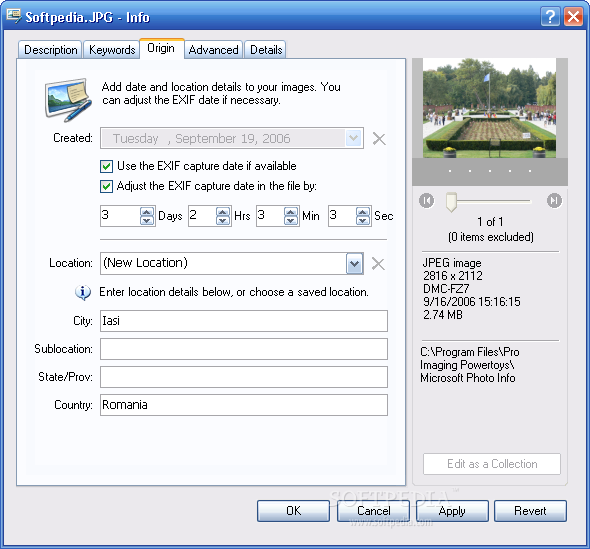Click in the Min number field
590x549 pixels.
pyautogui.click(x=270, y=216)
